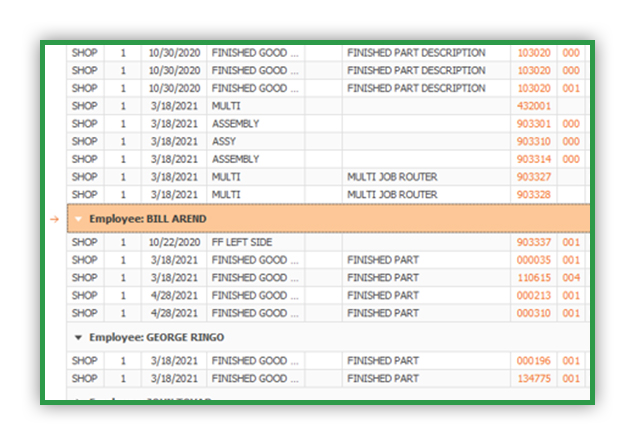The height and width of the screenshot is (445, 635).
Task: Click suffix 001 next to 134775
Action: coord(571,379)
